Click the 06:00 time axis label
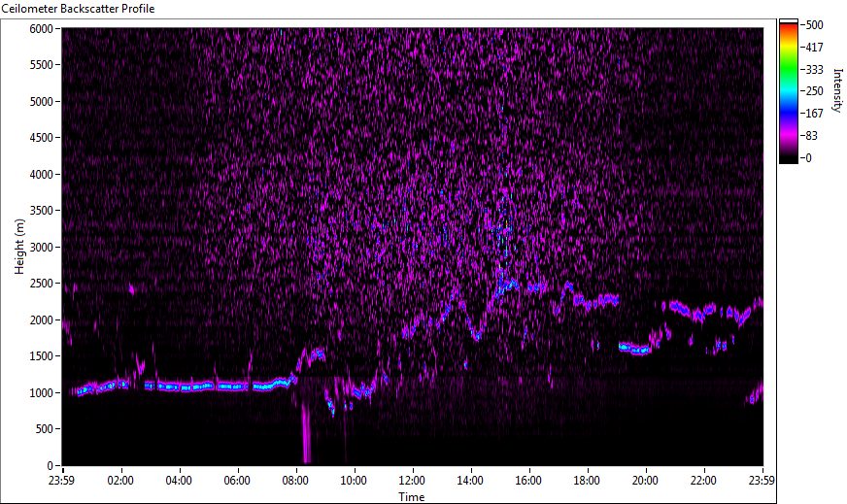This screenshot has width=847, height=504. 237,481
